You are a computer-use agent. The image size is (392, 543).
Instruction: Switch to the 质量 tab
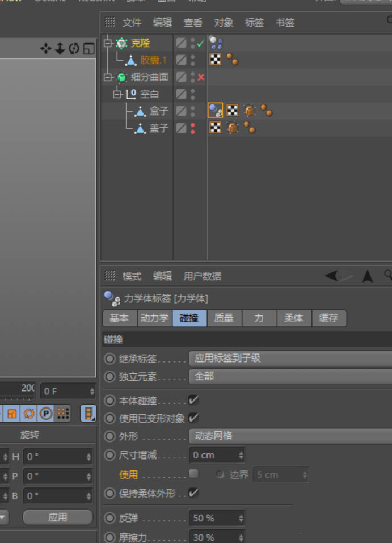[x=224, y=318]
